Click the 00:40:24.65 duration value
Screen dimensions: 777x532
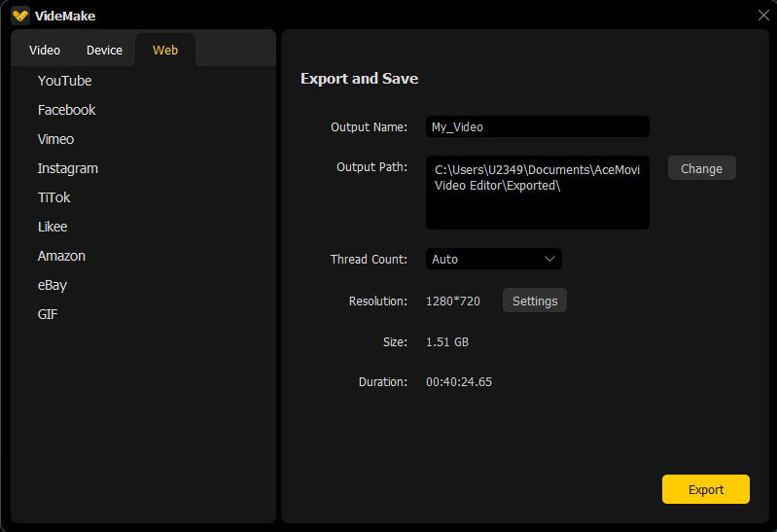(x=459, y=382)
